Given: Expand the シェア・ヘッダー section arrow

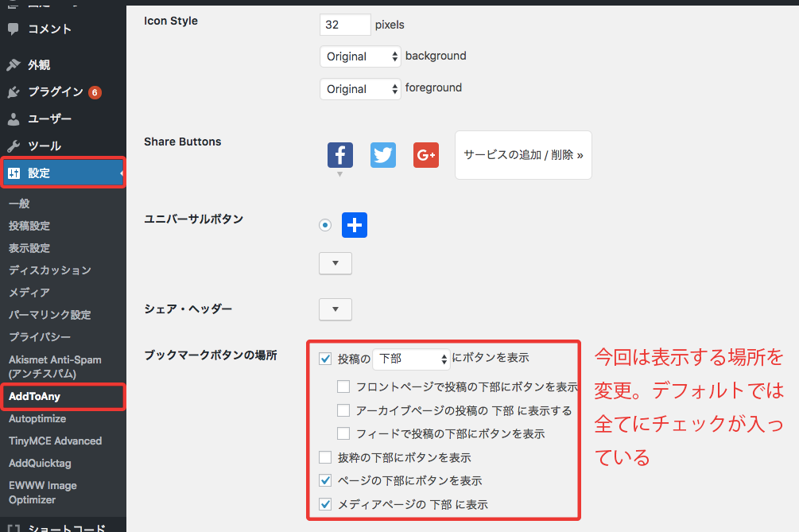Looking at the screenshot, I should pos(335,309).
